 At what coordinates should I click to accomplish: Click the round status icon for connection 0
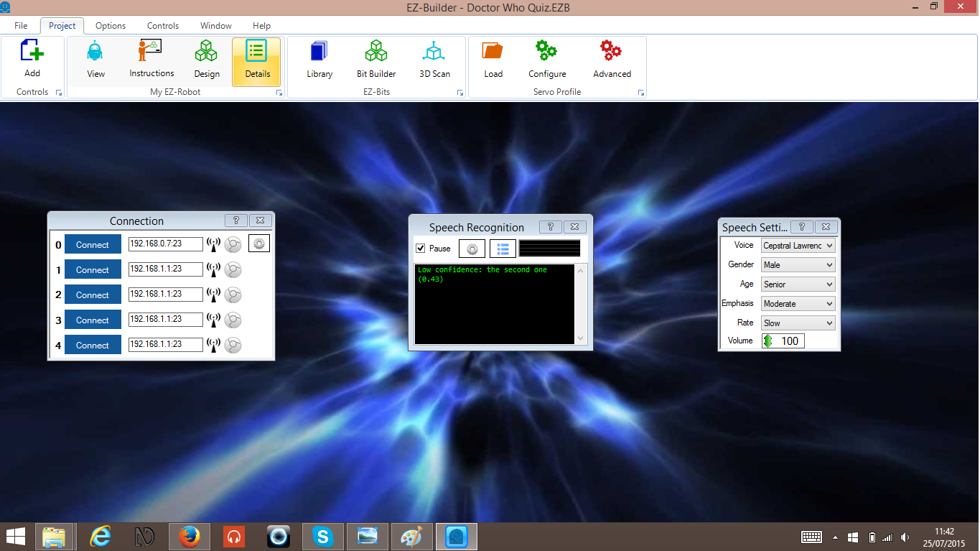click(x=233, y=245)
